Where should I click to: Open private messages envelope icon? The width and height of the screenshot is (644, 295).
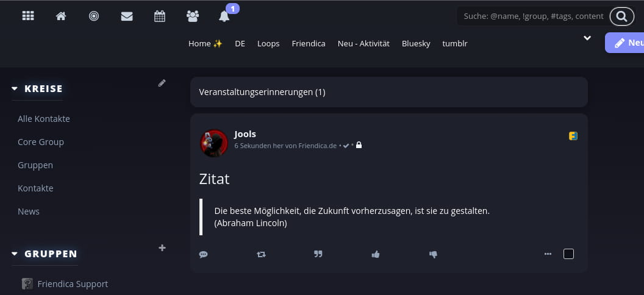(x=127, y=16)
